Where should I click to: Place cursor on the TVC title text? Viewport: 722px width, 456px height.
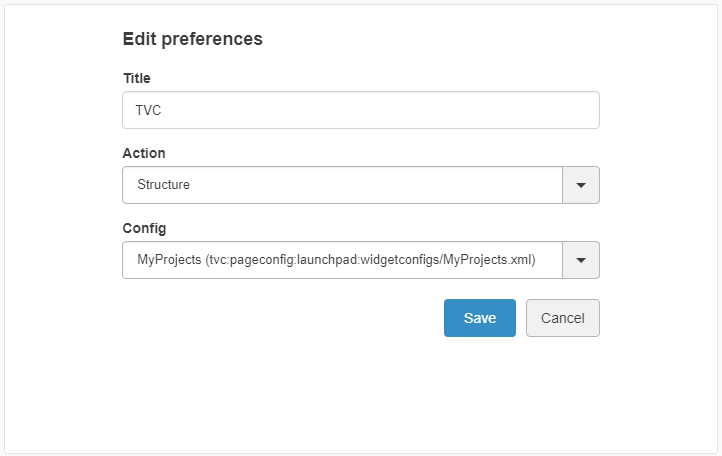(x=149, y=110)
